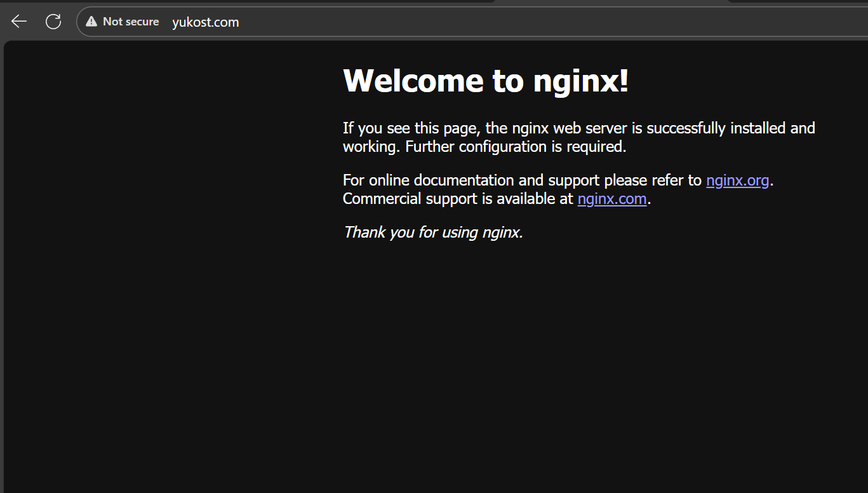Click the yukost.com URL text
The width and height of the screenshot is (868, 493).
click(206, 22)
